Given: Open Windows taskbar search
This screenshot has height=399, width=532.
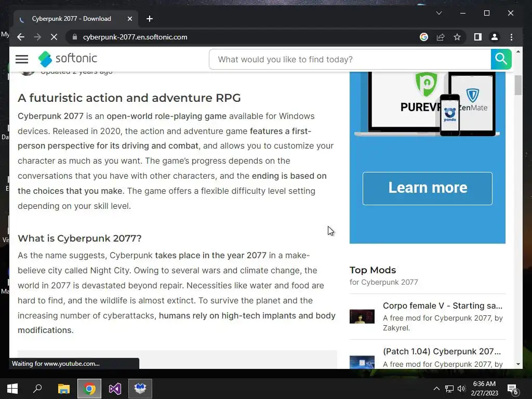Looking at the screenshot, I should (x=37, y=389).
